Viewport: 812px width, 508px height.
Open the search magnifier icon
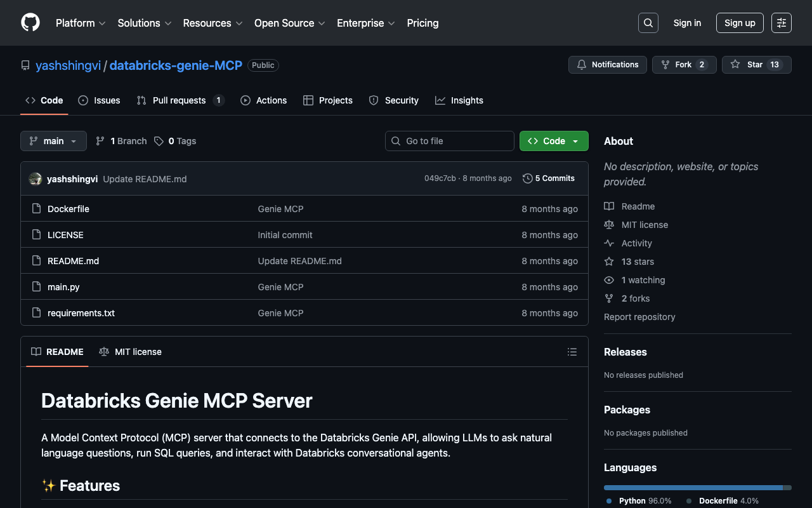coord(648,23)
